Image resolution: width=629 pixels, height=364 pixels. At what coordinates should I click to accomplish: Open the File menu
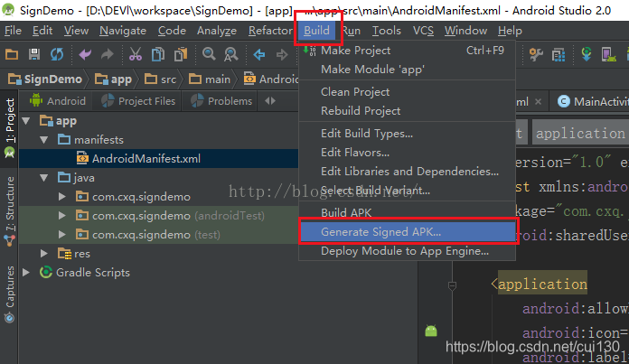(x=13, y=31)
